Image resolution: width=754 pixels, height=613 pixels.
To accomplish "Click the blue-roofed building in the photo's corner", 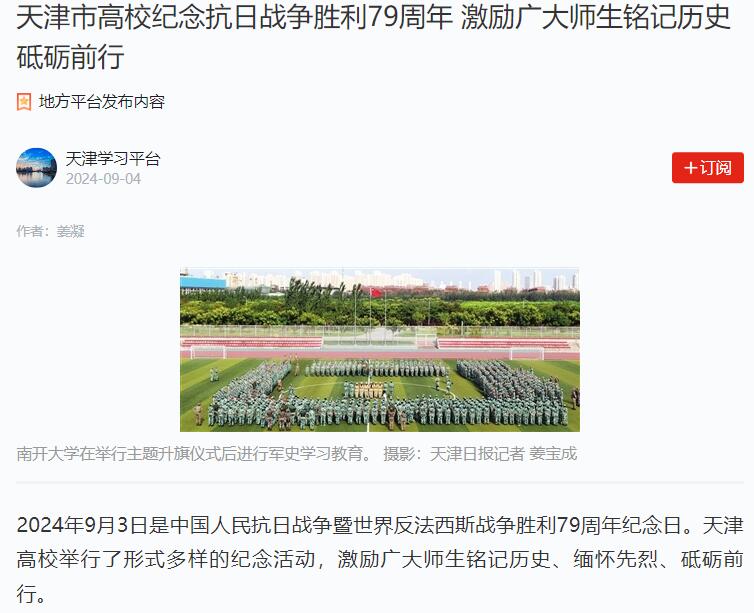I will [x=203, y=283].
